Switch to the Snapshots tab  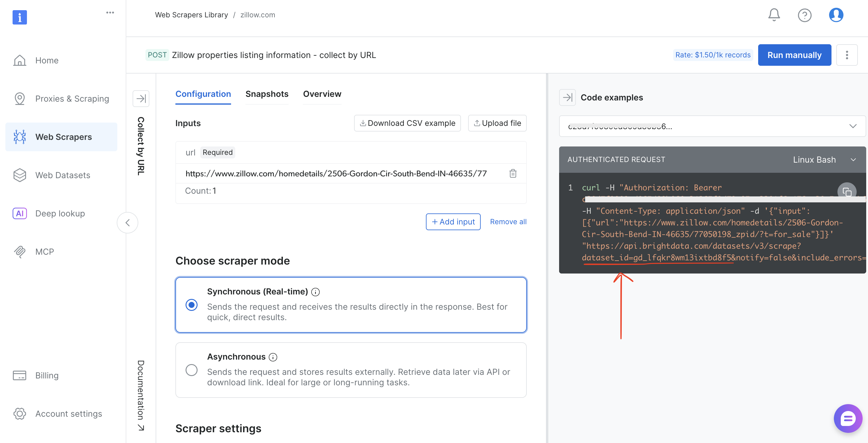tap(267, 94)
